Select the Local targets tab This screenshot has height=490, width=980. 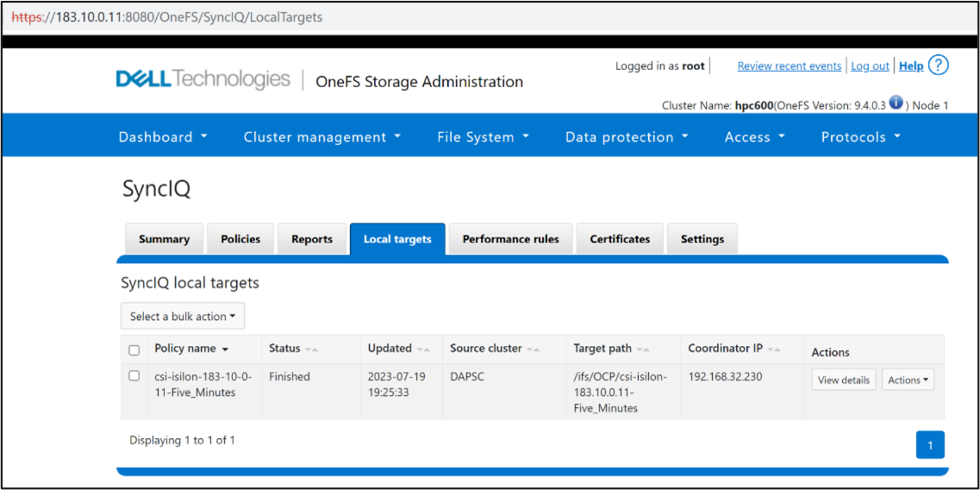tap(397, 239)
